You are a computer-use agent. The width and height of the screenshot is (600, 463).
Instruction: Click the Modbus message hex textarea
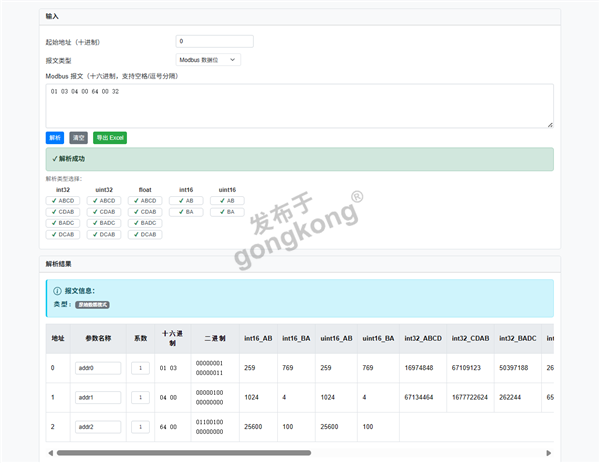click(299, 105)
